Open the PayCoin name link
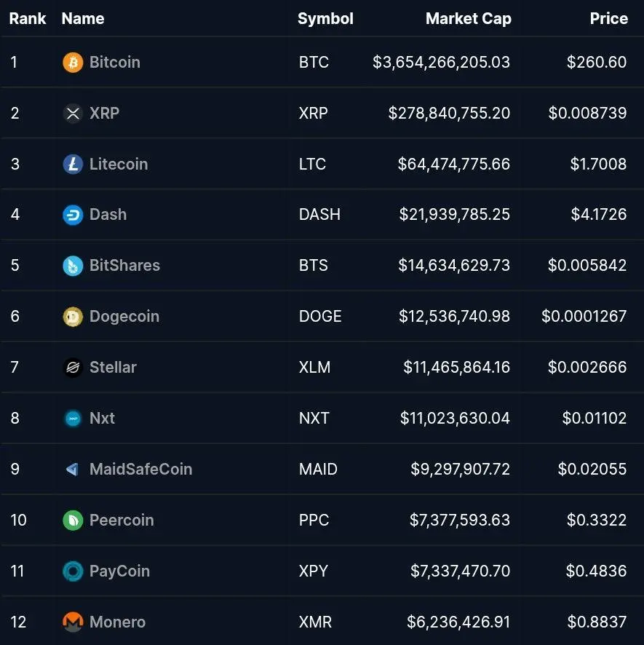 pos(119,571)
